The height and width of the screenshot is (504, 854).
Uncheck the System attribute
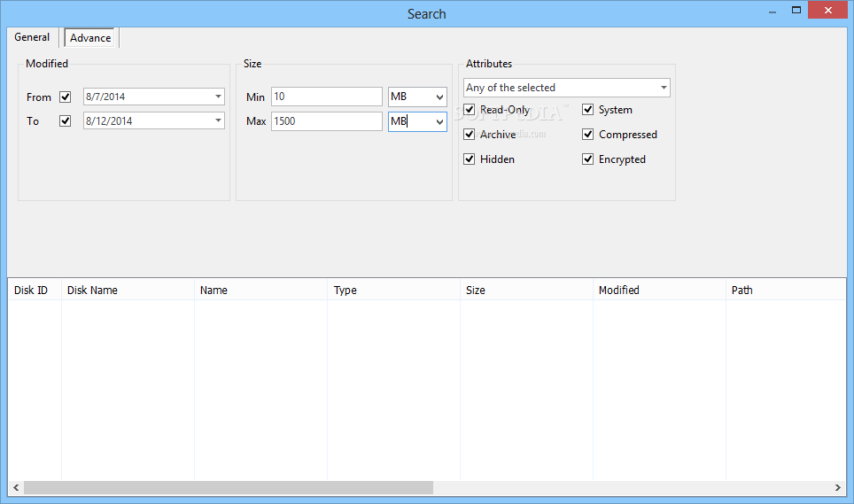point(588,110)
